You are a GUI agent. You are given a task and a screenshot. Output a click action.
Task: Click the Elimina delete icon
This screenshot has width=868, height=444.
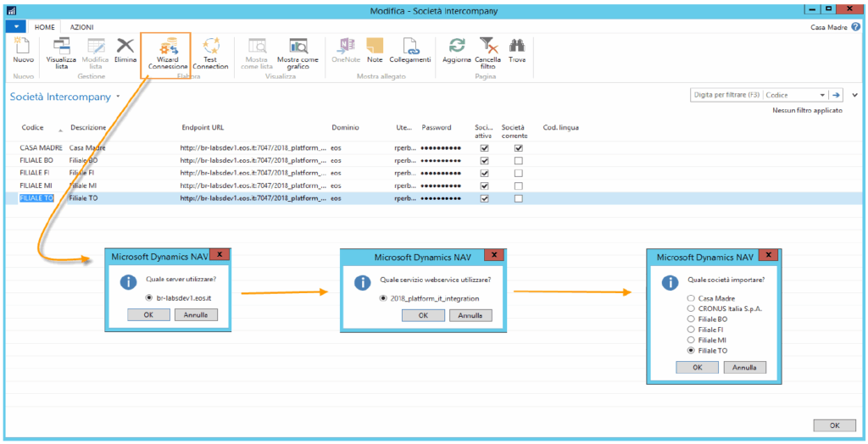(125, 46)
